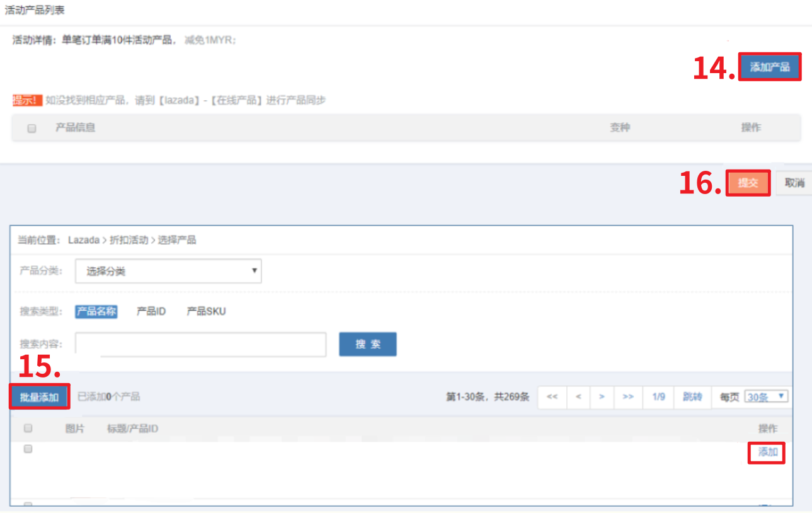
Task: Select 产品ID search type
Action: pyautogui.click(x=151, y=311)
